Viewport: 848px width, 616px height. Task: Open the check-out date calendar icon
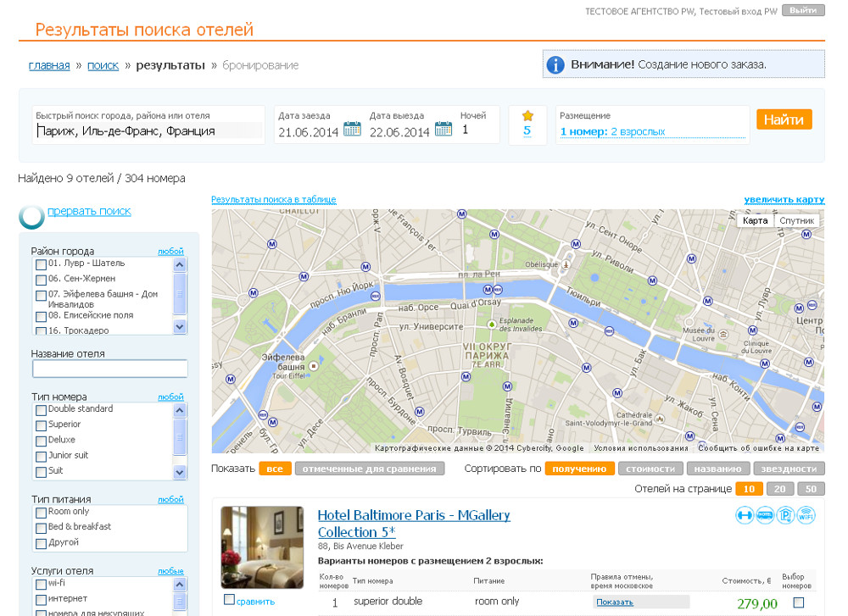point(444,129)
